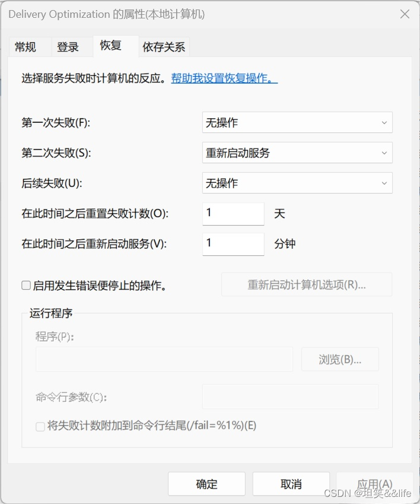This screenshot has height=504, width=420.
Task: Click the 确定 button
Action: pyautogui.click(x=206, y=484)
